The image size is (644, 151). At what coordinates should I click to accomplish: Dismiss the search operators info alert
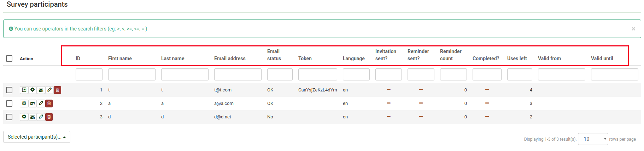[x=633, y=29]
